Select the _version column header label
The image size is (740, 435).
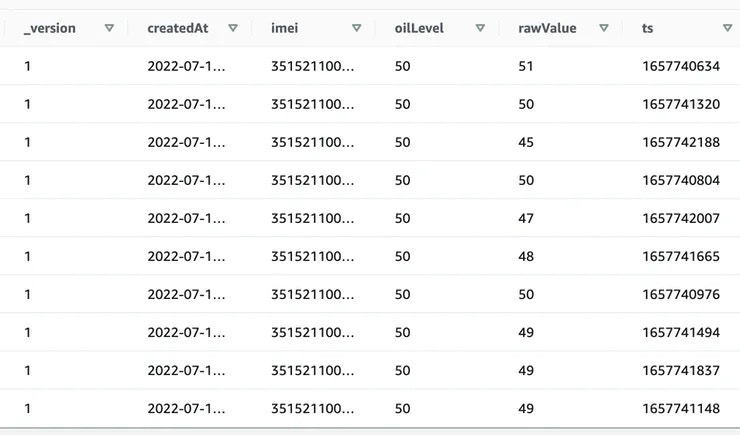tap(50, 28)
